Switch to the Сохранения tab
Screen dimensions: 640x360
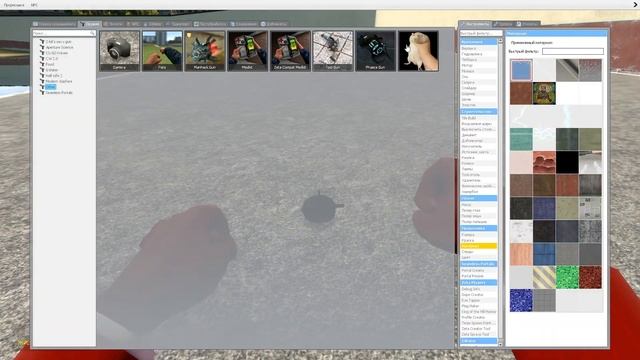[x=244, y=24]
